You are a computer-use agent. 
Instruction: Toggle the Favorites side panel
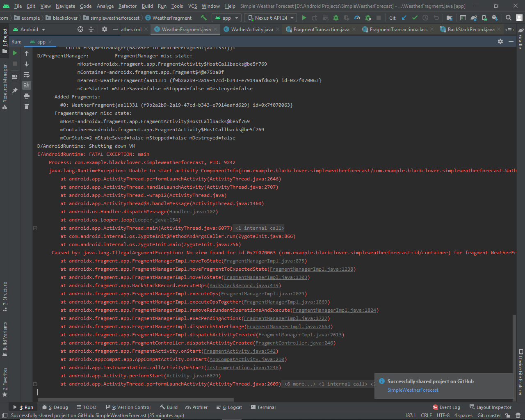click(x=5, y=382)
